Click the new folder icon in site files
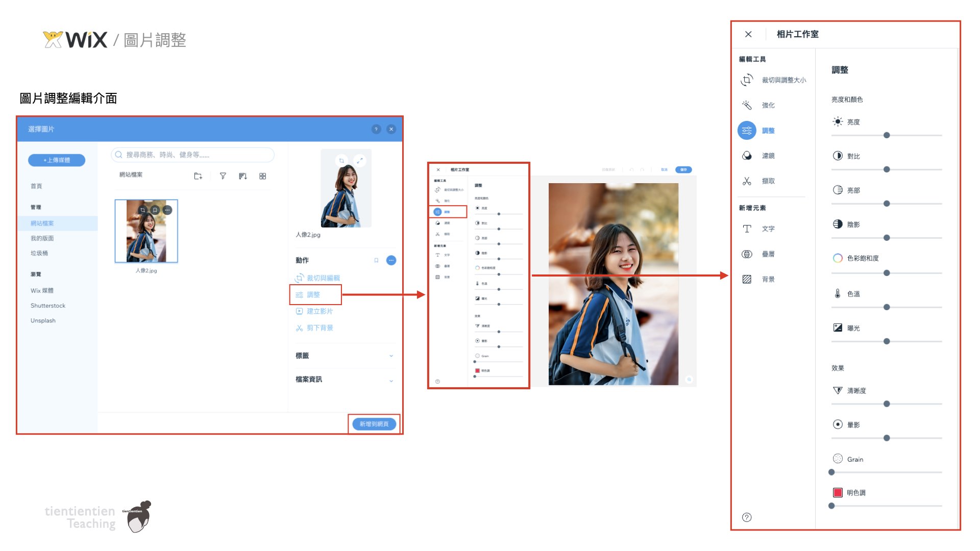 point(198,176)
